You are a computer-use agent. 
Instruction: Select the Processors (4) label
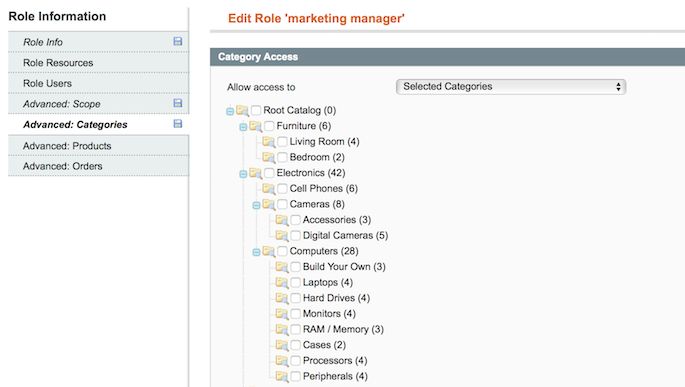click(335, 360)
